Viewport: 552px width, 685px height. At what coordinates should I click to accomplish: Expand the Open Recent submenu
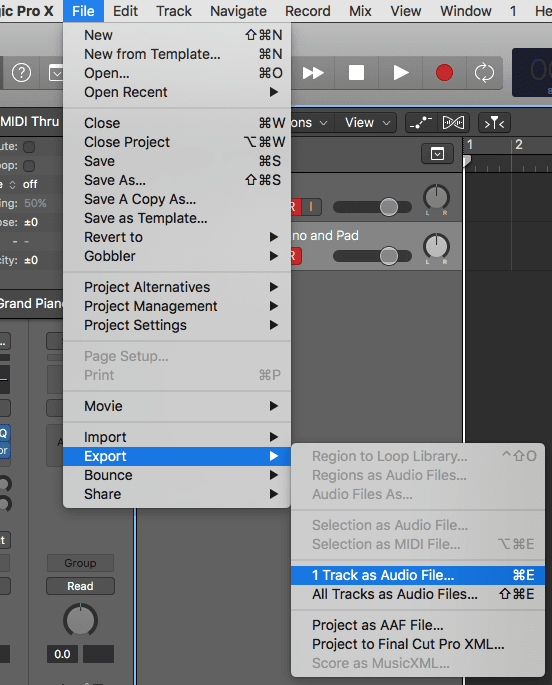(x=177, y=92)
